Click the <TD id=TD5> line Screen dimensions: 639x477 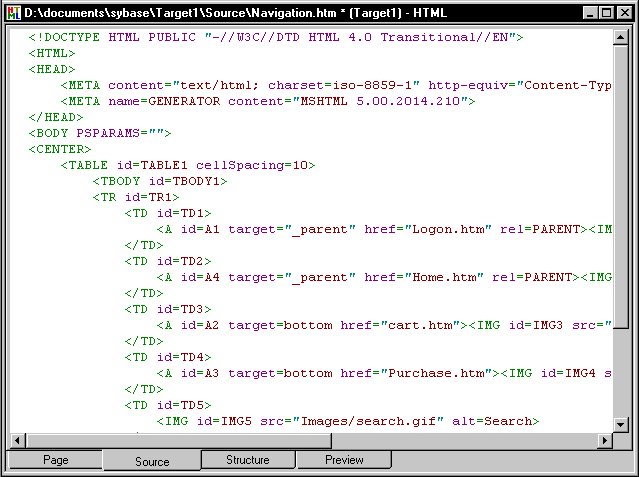coord(168,405)
